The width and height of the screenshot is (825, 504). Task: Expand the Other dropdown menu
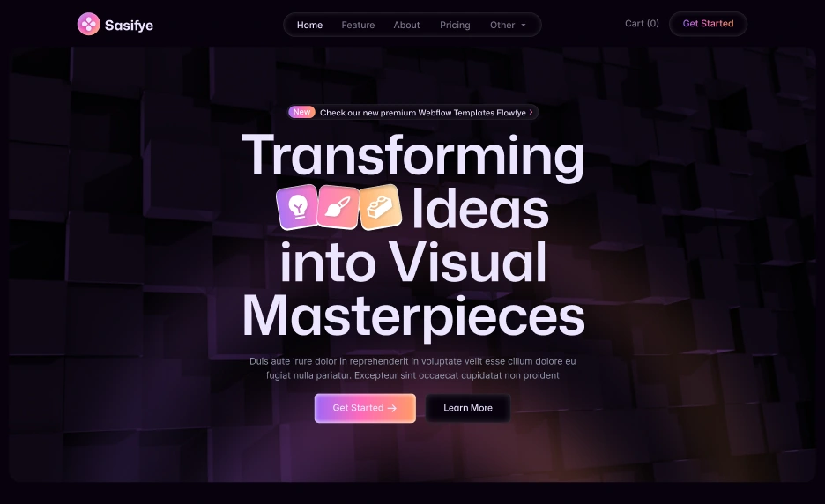(508, 25)
